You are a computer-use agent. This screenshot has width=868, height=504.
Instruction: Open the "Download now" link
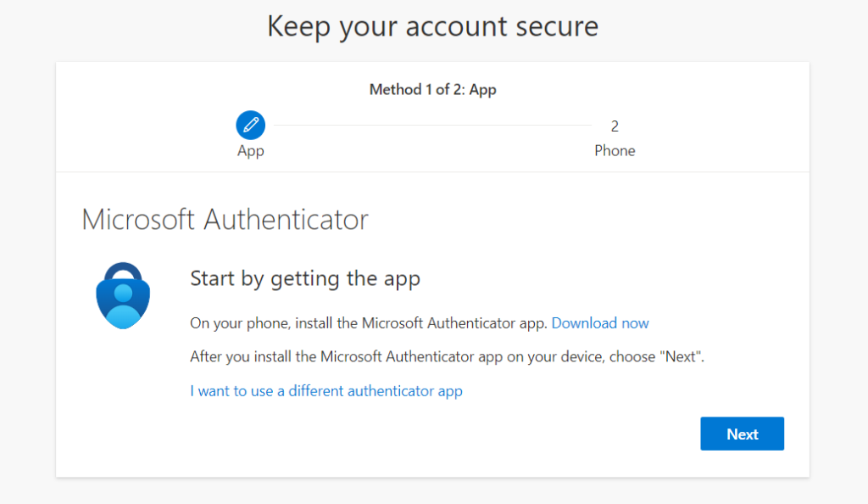[600, 323]
